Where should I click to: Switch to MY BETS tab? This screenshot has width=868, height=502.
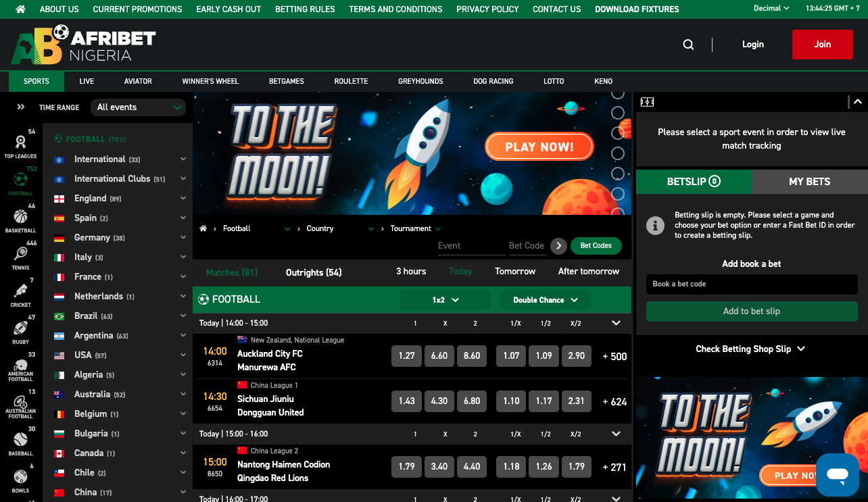(x=809, y=182)
